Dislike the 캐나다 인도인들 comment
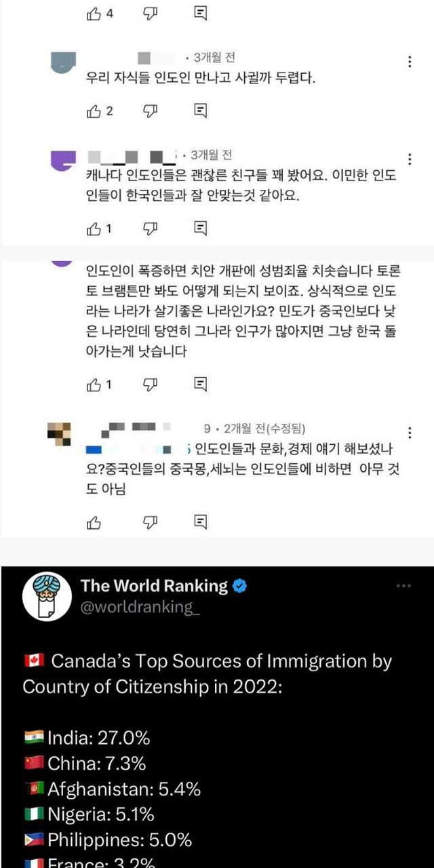 [150, 229]
